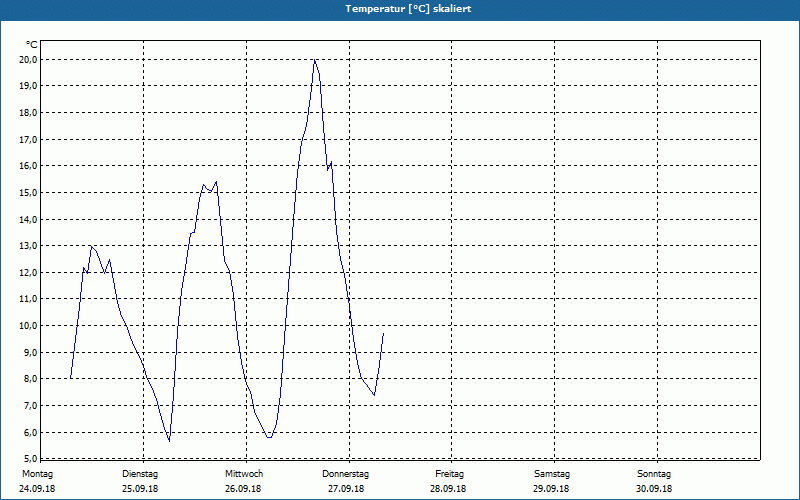This screenshot has height=500, width=800.
Task: Click the Sonntag day label
Action: point(654,474)
